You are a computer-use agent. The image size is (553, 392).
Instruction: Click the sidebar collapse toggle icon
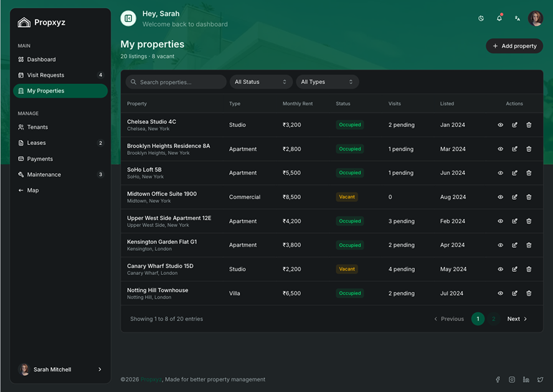tap(128, 18)
